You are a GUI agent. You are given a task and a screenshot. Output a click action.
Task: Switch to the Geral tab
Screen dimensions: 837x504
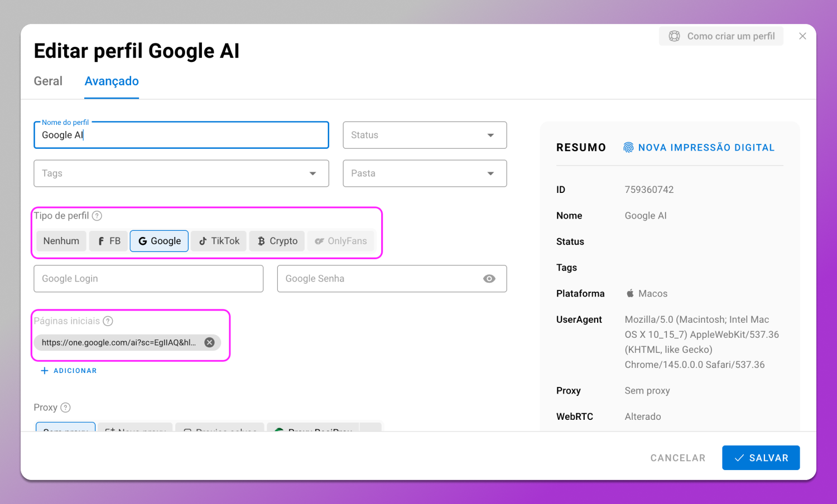pos(48,81)
